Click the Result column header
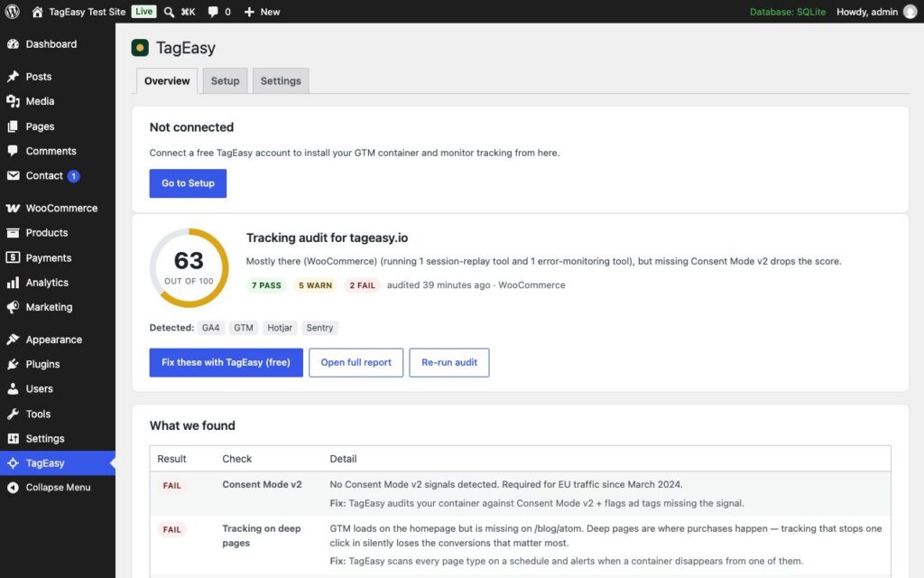The image size is (924, 578). tap(171, 459)
